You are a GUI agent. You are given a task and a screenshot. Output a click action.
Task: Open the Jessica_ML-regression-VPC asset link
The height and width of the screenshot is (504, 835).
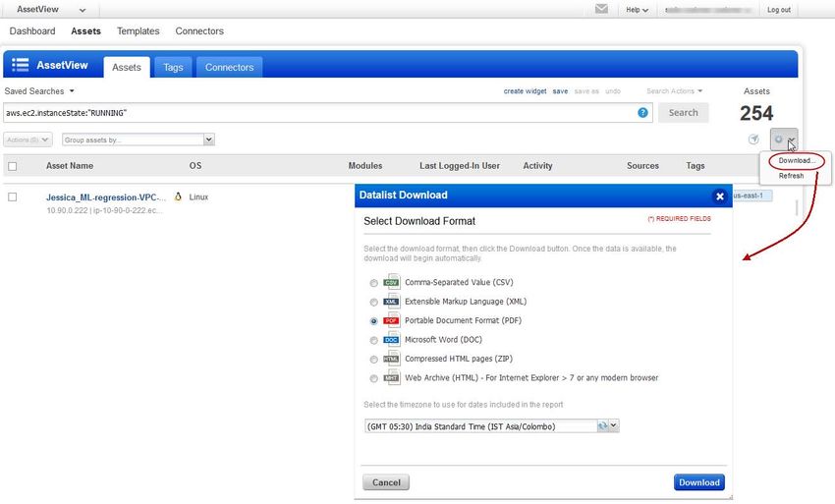[106, 197]
